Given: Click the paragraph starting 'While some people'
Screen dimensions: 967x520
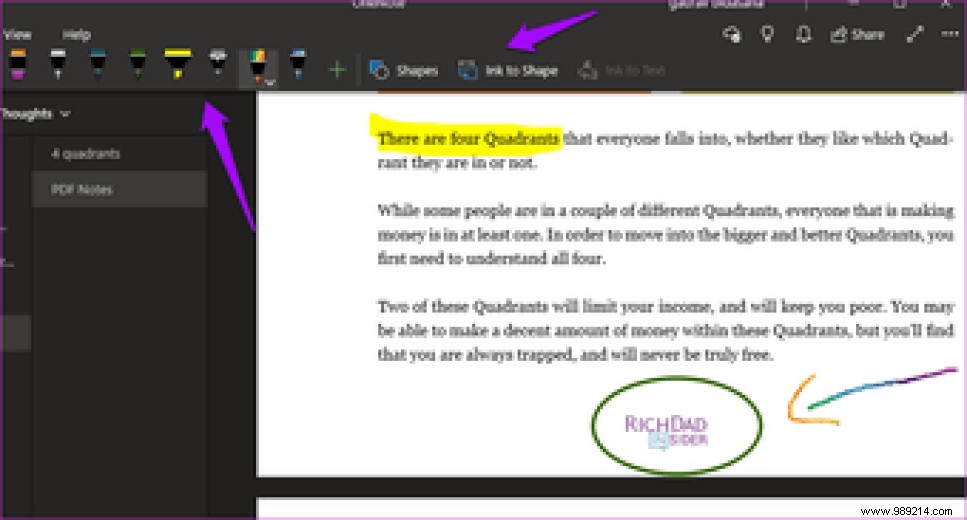Looking at the screenshot, I should 666,234.
